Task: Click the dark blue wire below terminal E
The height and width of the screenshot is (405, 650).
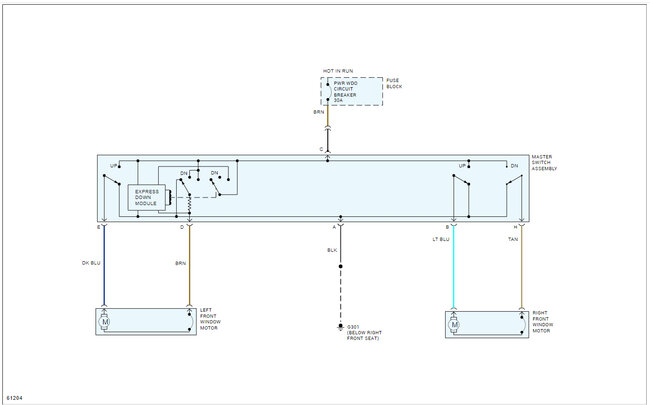Action: tap(104, 265)
